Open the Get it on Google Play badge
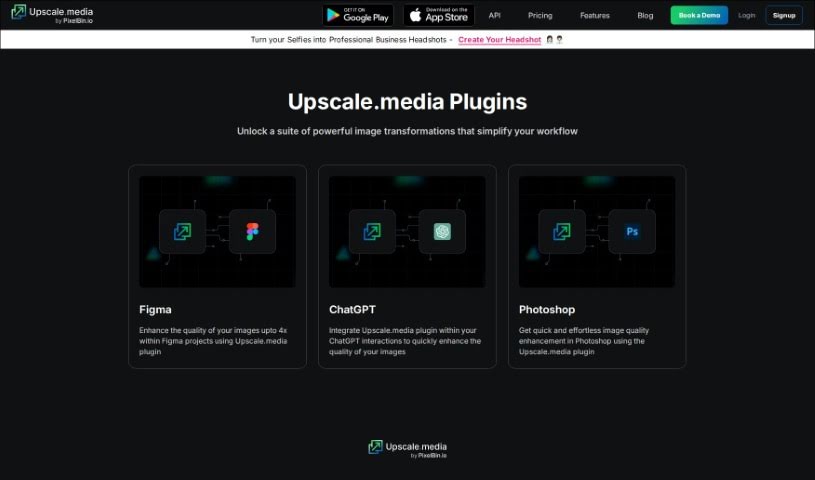 point(358,15)
